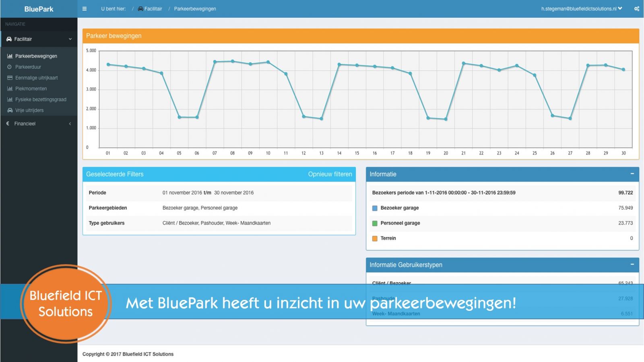Collapse the Facilitair menu chevron
The image size is (644, 362).
70,39
